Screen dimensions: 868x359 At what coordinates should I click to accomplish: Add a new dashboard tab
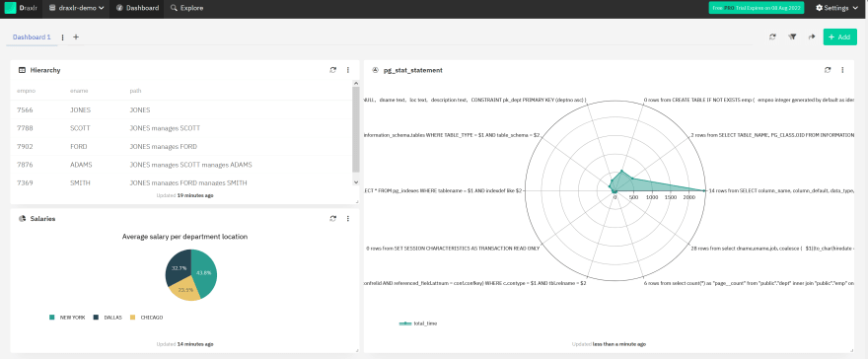[x=76, y=37]
